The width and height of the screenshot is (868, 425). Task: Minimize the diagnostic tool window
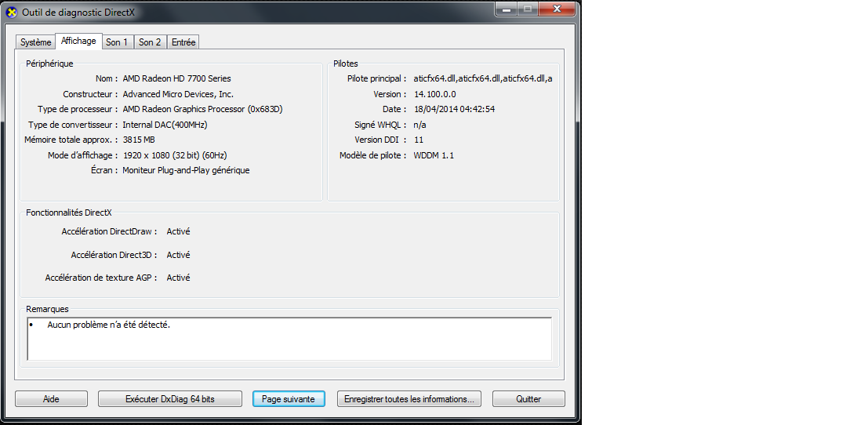(x=507, y=9)
